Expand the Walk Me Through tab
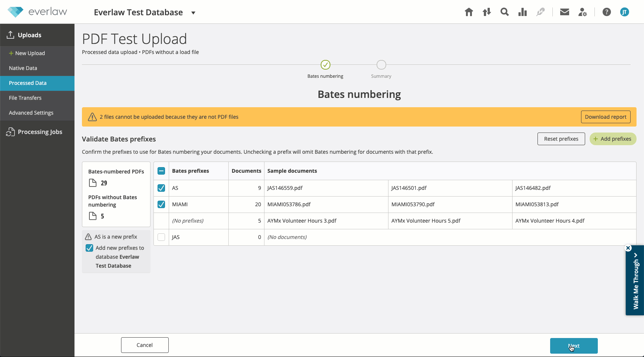The width and height of the screenshot is (644, 357). 636,281
